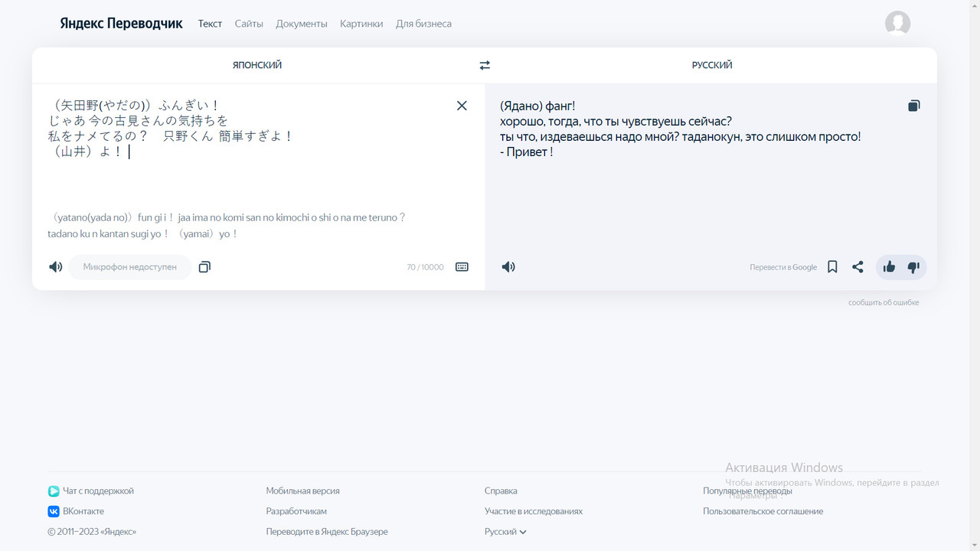Open the VK icon in footer
Viewport: 980px width, 551px height.
(x=54, y=511)
